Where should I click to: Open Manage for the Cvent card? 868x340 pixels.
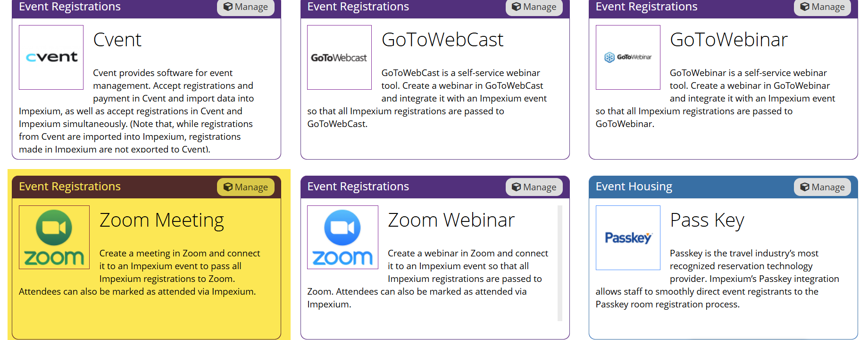tap(246, 7)
